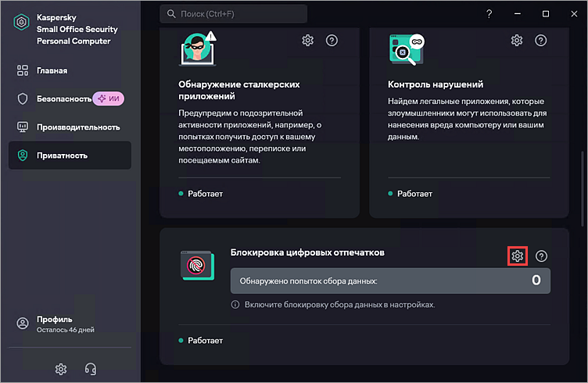Click 'Контроль нарушений' heading

[436, 84]
